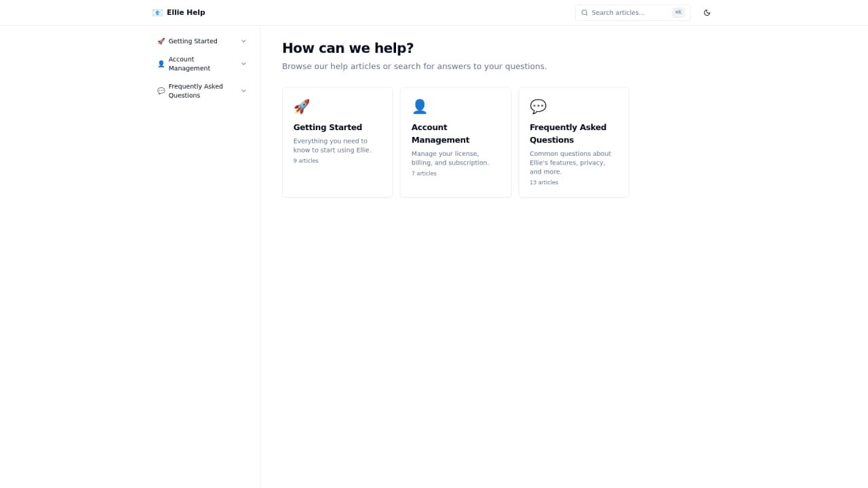Viewport: 868px width, 488px height.
Task: Click the '7 articles' count text
Action: (424, 174)
